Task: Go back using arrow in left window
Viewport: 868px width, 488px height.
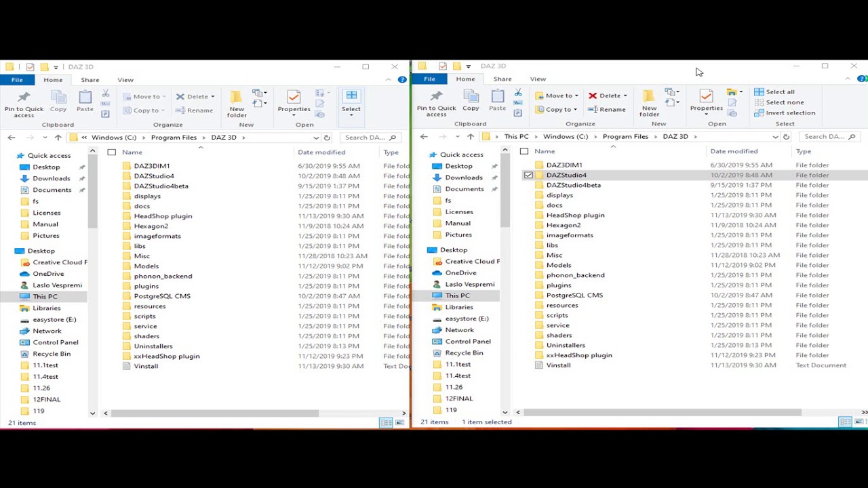Action: [12, 138]
